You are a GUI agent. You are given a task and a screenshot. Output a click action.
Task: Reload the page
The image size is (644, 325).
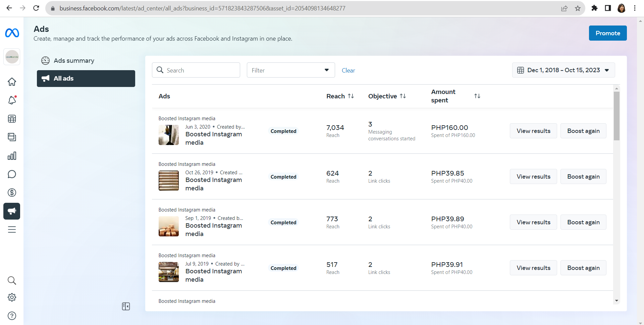[x=36, y=8]
